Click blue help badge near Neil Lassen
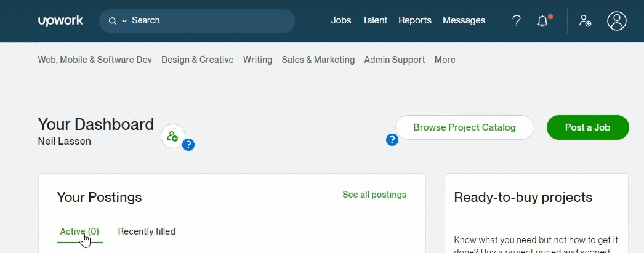This screenshot has height=253, width=644. tap(188, 145)
